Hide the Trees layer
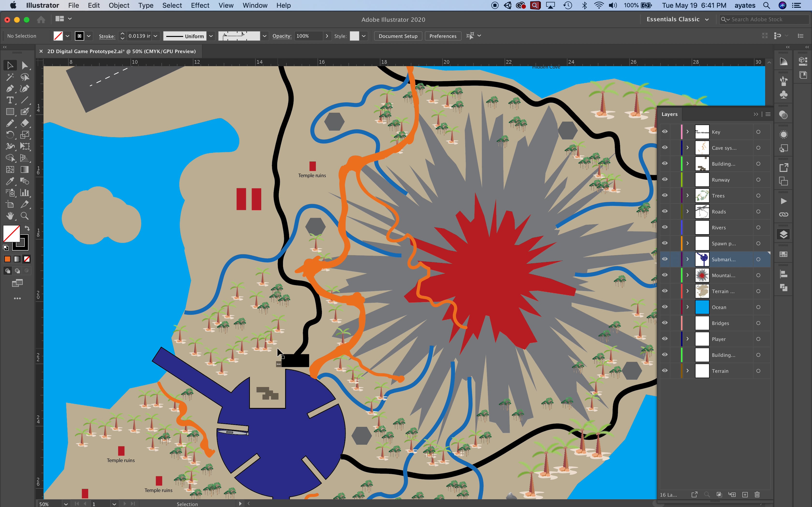The width and height of the screenshot is (812, 507). click(x=665, y=196)
